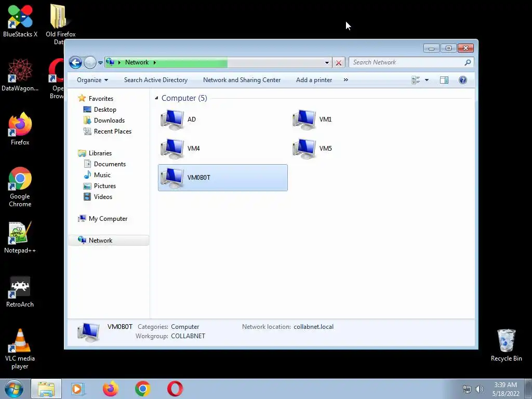Launch Chrome from the taskbar
This screenshot has height=399, width=532.
pos(143,389)
